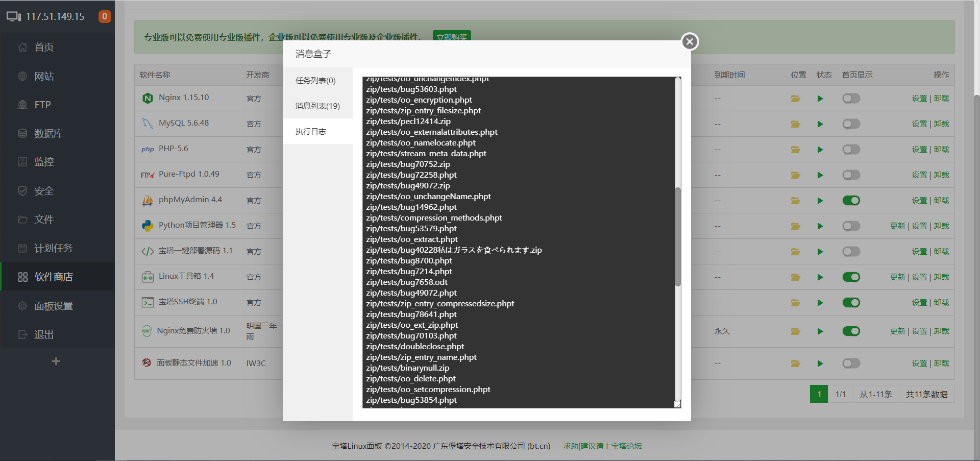
Task: Click the 求助|建议请上宝塔论坛 footer link
Action: tap(602, 446)
